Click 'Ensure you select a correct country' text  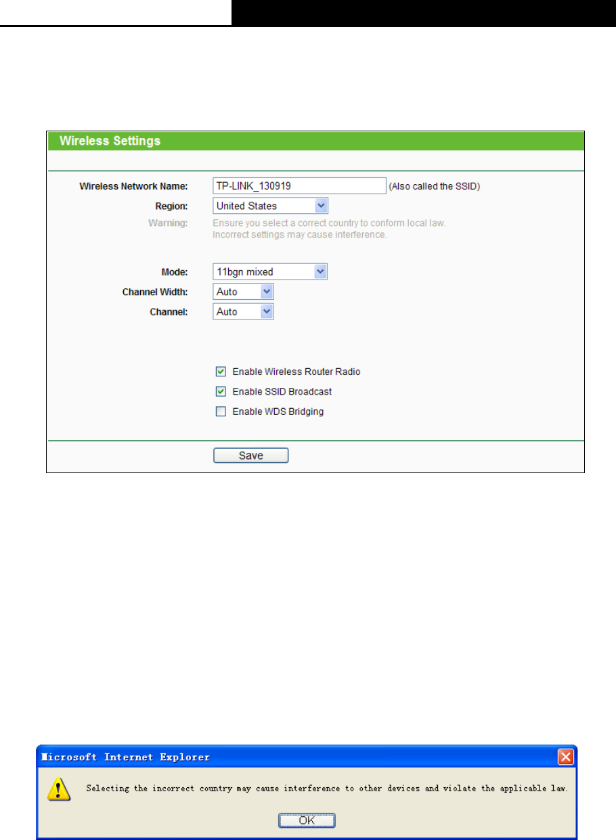pos(330,223)
